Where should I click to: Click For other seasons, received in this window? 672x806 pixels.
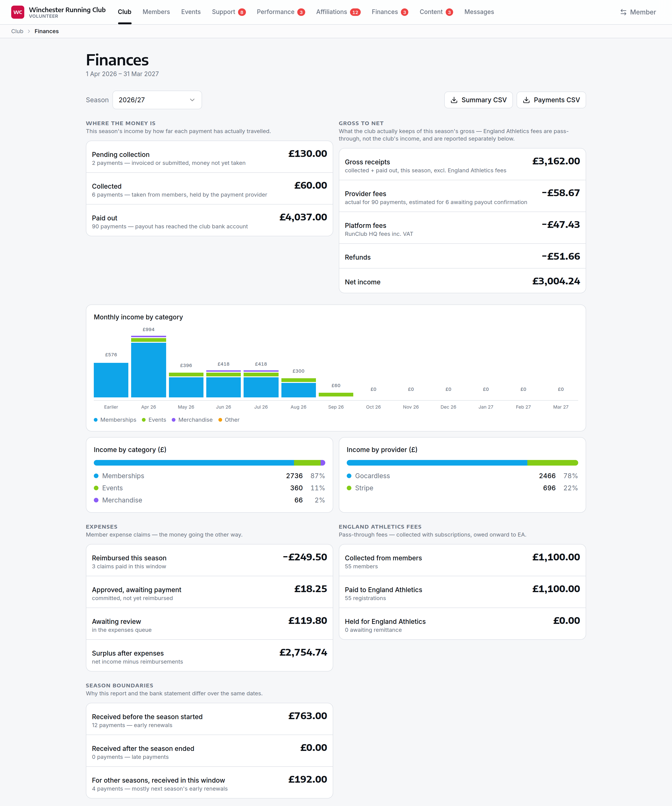(x=210, y=783)
